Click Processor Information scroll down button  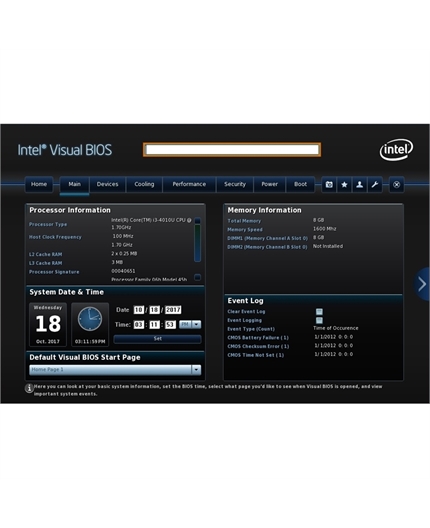(198, 277)
